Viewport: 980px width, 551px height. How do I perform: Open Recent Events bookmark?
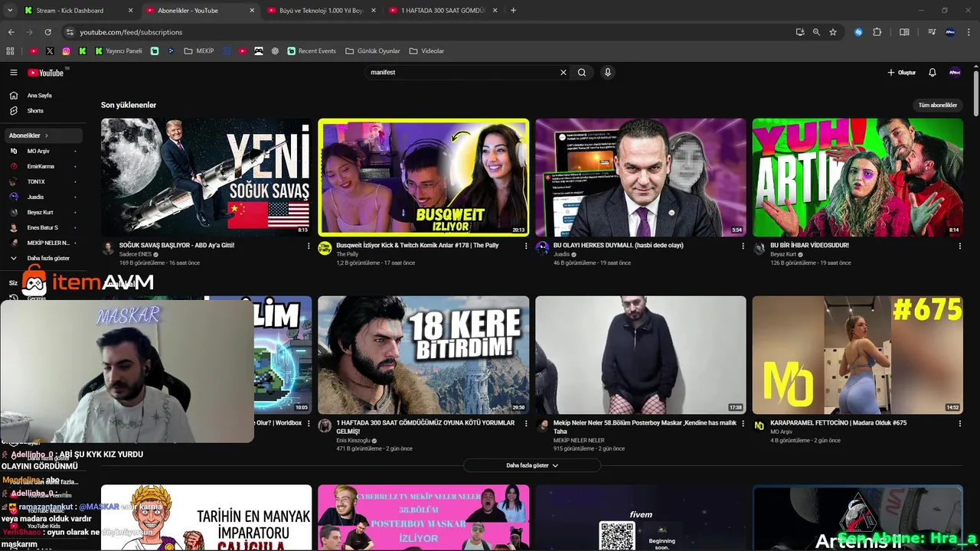[312, 51]
